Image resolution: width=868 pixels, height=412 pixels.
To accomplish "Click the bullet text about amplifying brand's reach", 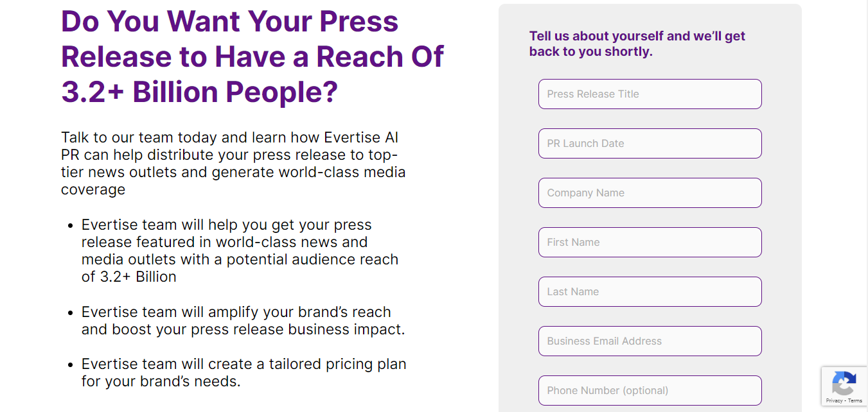I will click(242, 321).
